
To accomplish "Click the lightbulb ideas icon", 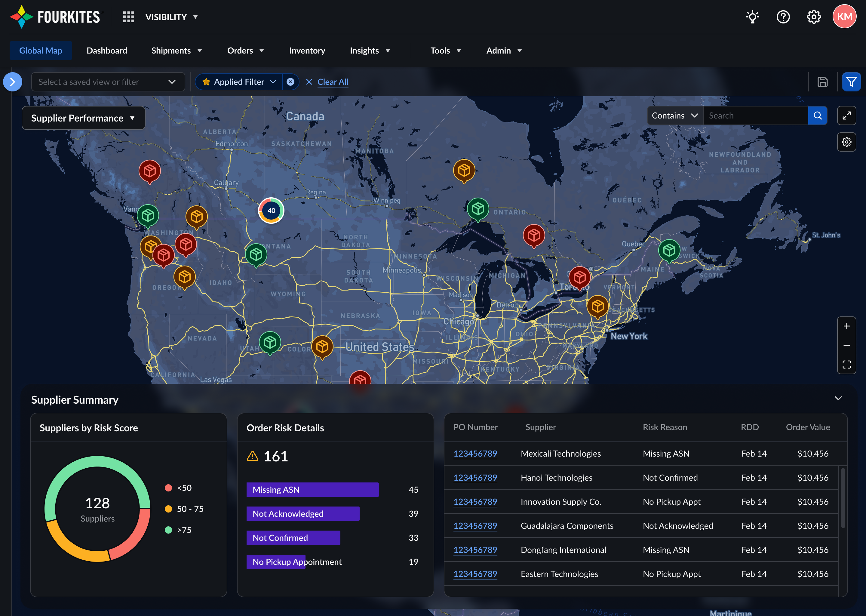I will click(752, 17).
